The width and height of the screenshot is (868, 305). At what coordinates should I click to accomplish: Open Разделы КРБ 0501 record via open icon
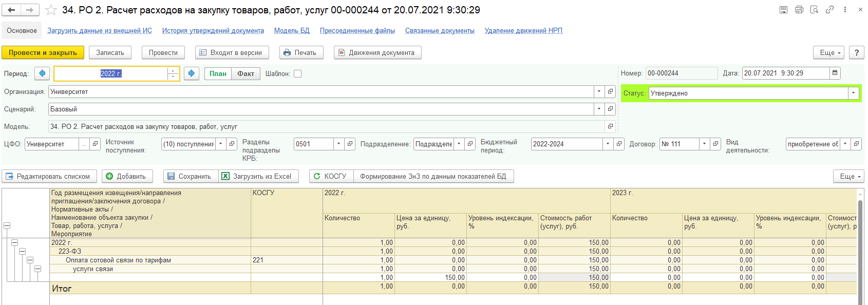click(350, 144)
